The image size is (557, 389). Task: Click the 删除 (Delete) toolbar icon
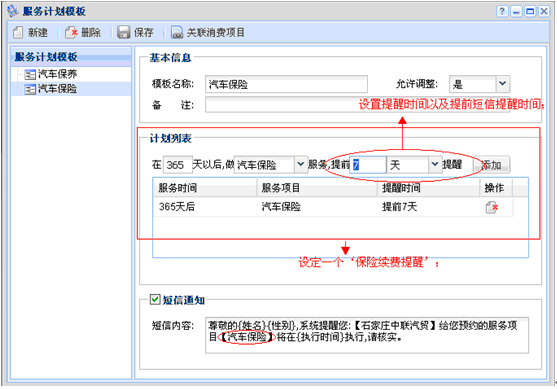71,33
